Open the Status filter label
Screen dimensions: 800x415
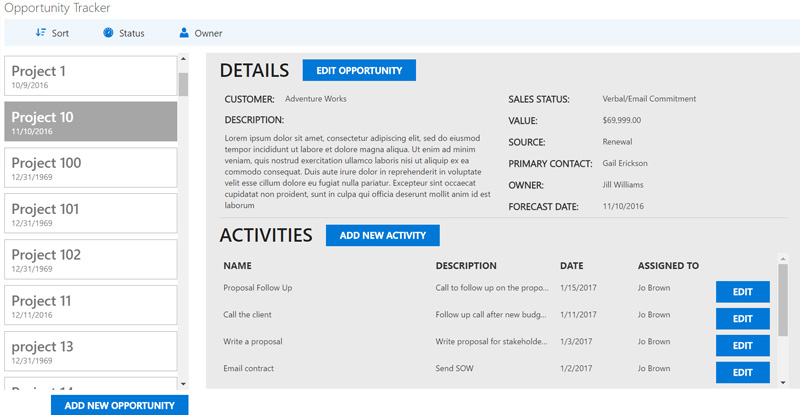point(132,33)
